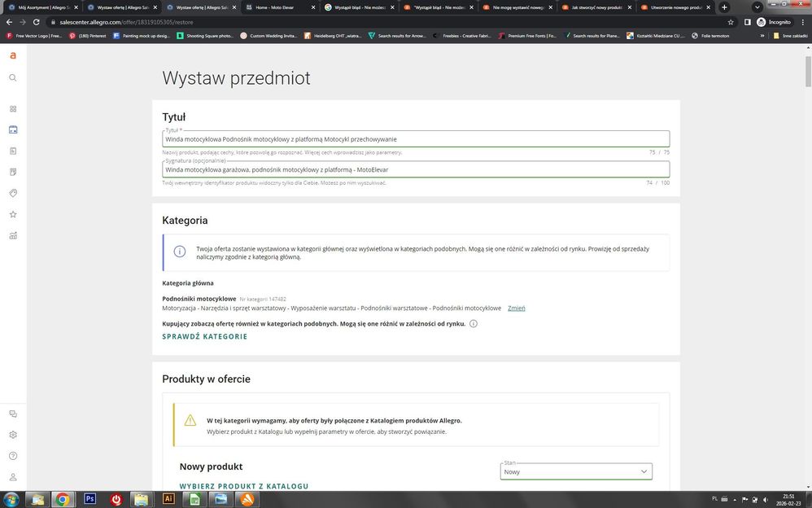
Task: Click the Allegro logo in the sidebar
Action: [x=12, y=55]
